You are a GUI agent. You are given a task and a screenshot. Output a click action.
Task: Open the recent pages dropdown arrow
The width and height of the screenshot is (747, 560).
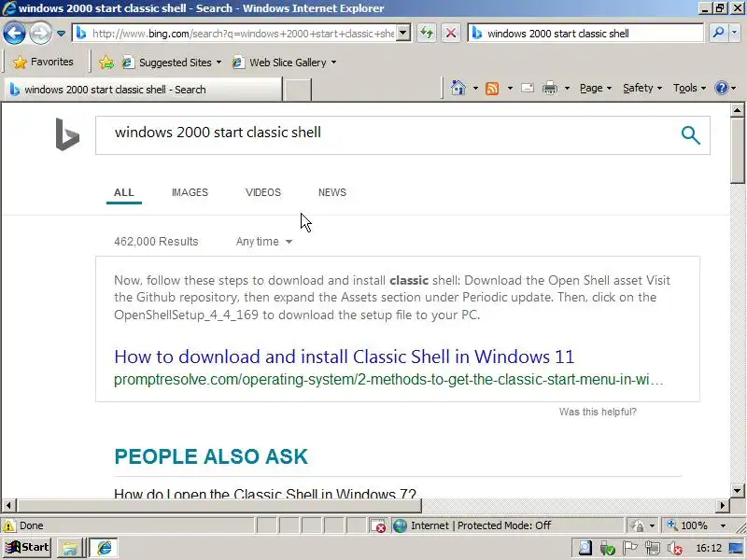click(61, 34)
